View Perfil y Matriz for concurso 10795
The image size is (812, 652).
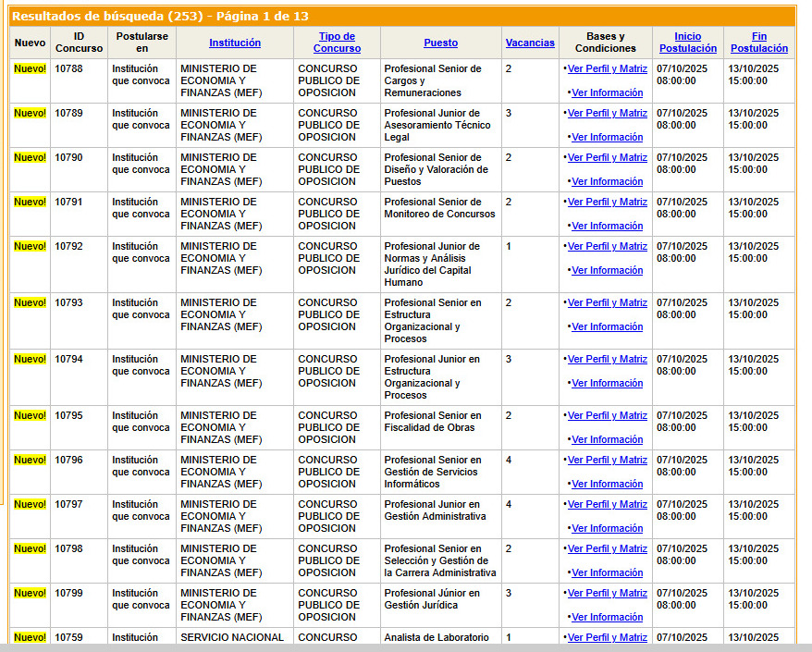coord(607,415)
